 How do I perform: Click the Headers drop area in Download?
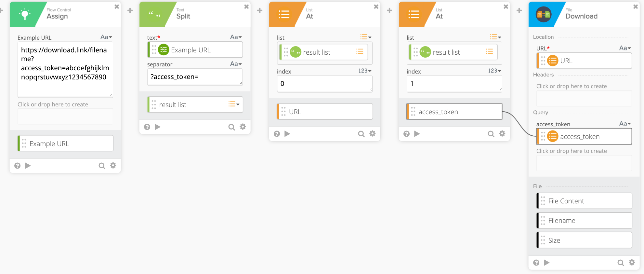pyautogui.click(x=584, y=98)
